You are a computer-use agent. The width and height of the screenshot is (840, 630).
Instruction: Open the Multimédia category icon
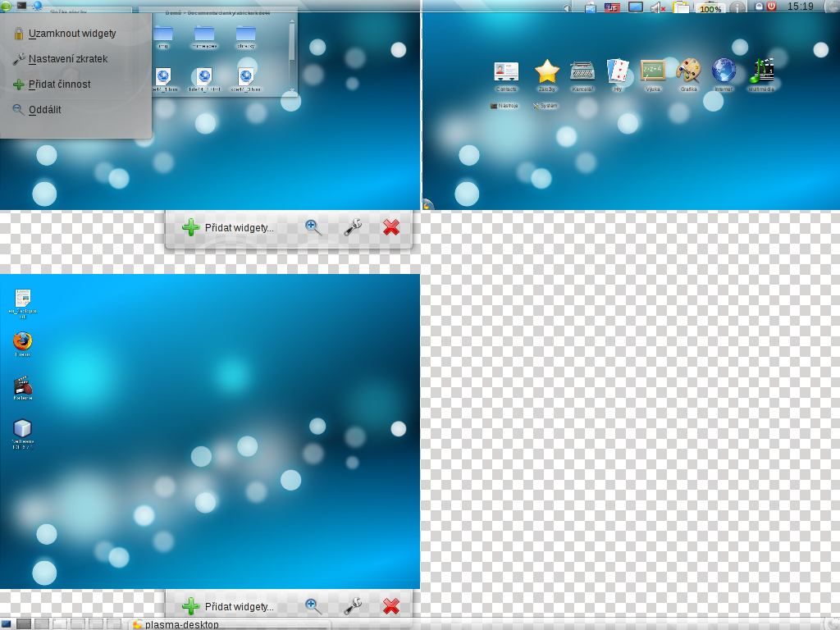click(761, 71)
